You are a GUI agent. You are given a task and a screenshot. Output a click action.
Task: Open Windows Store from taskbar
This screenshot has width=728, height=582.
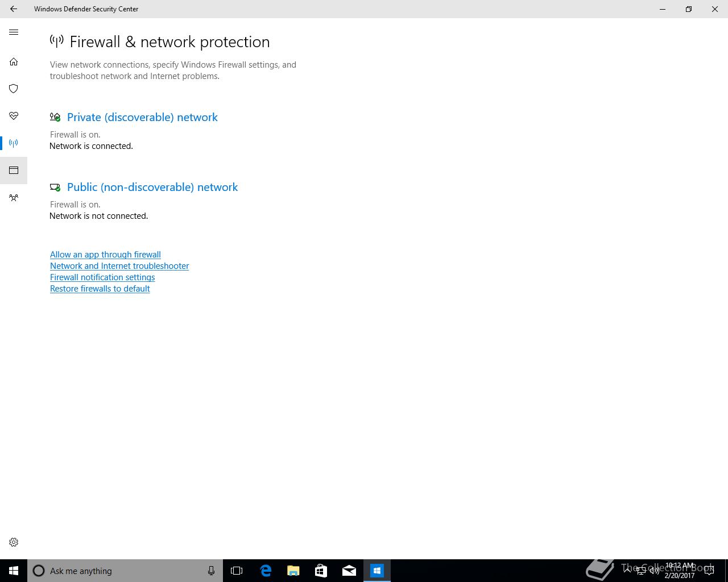(x=321, y=571)
